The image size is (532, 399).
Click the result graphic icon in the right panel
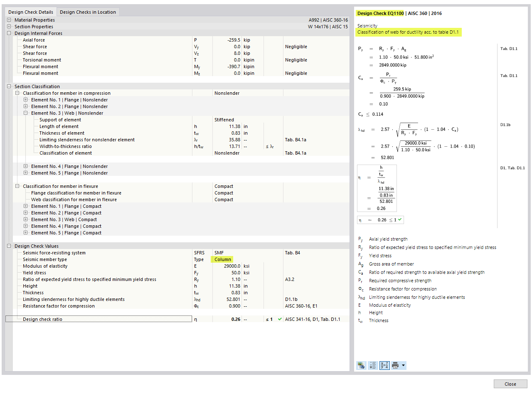click(x=361, y=365)
